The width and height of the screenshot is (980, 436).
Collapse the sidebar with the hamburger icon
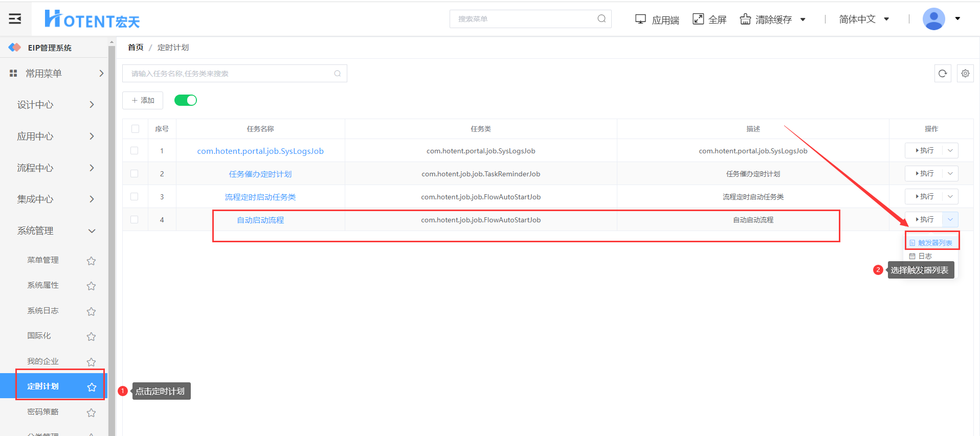tap(15, 19)
